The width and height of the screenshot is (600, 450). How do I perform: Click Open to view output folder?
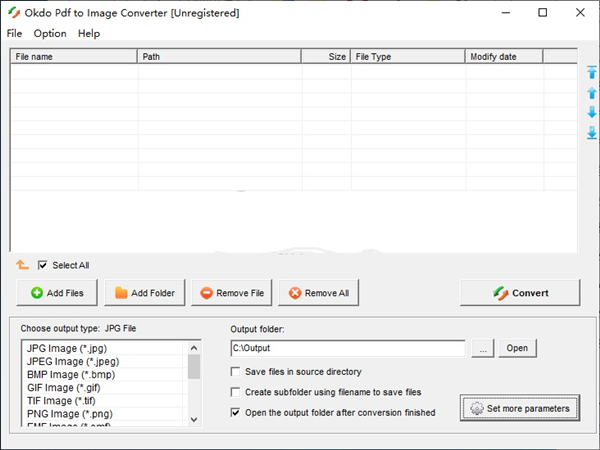click(x=517, y=348)
